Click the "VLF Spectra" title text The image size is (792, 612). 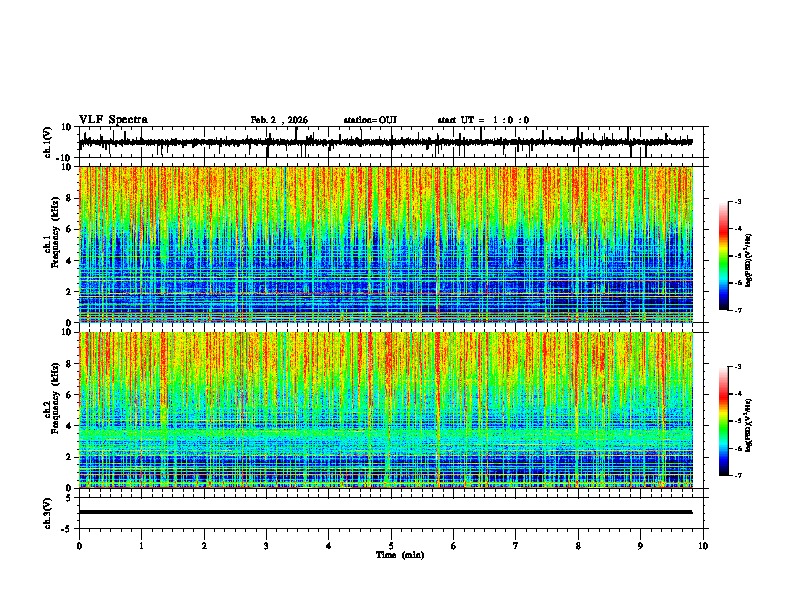[113, 120]
